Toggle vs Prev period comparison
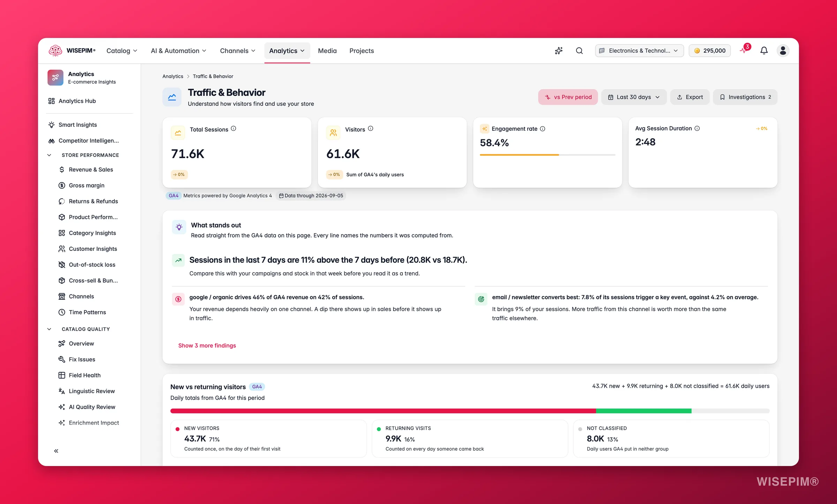The width and height of the screenshot is (837, 504). coord(568,97)
